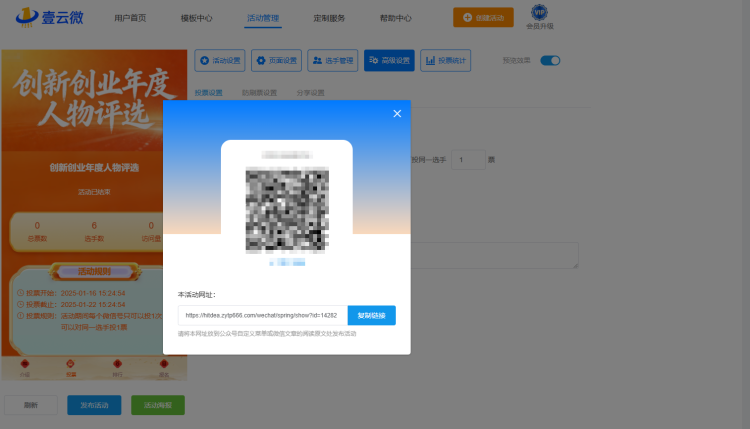Open 页面设置 with gear icon
This screenshot has height=429, width=750.
tap(276, 60)
